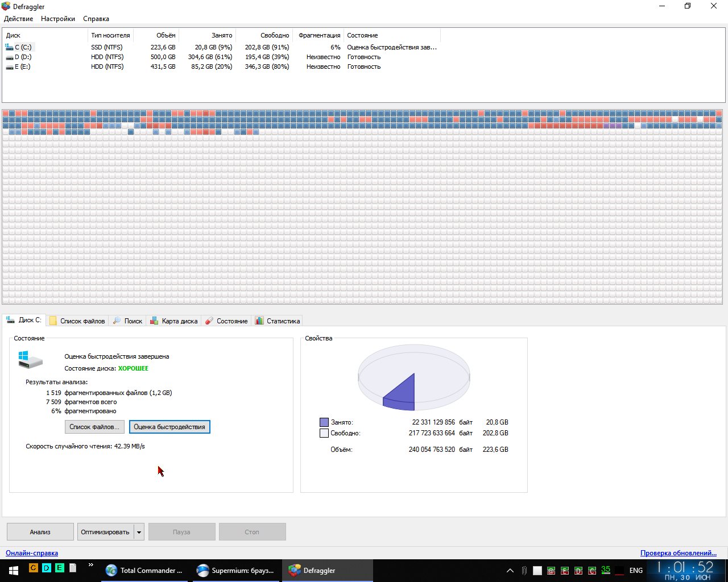The height and width of the screenshot is (582, 728).
Task: Click the 1 519 фрагментированных файлов line
Action: (x=109, y=393)
